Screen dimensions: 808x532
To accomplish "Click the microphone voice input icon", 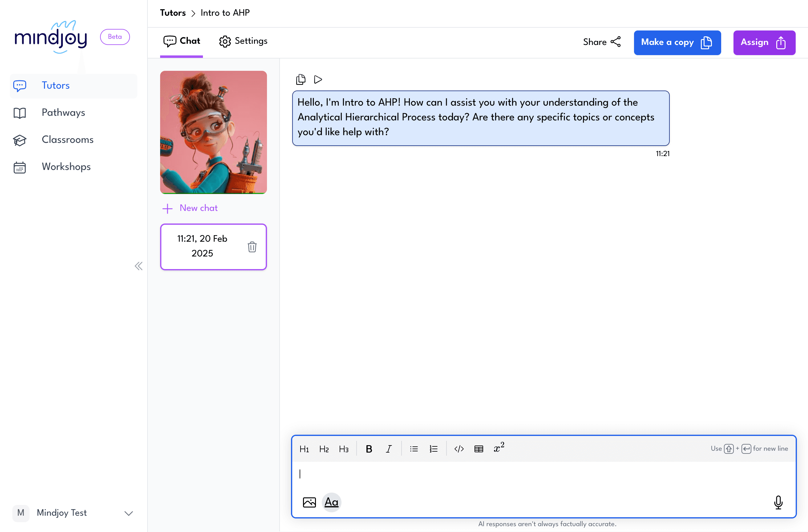I will point(778,502).
